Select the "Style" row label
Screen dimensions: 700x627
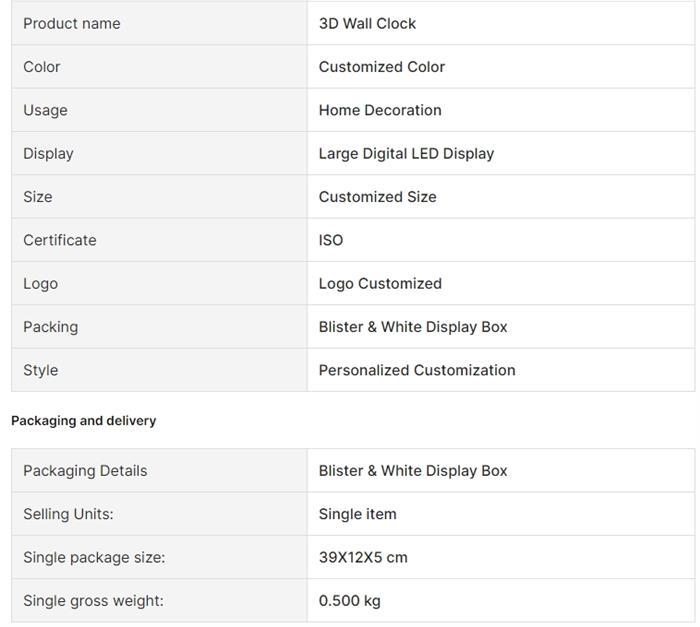tap(41, 370)
